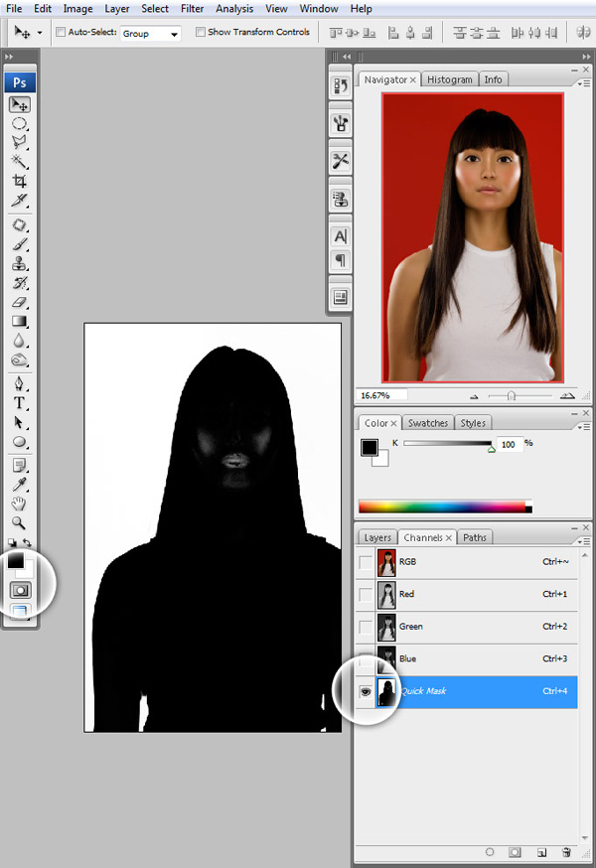The height and width of the screenshot is (868, 596).
Task: Select the Type tool
Action: (20, 403)
